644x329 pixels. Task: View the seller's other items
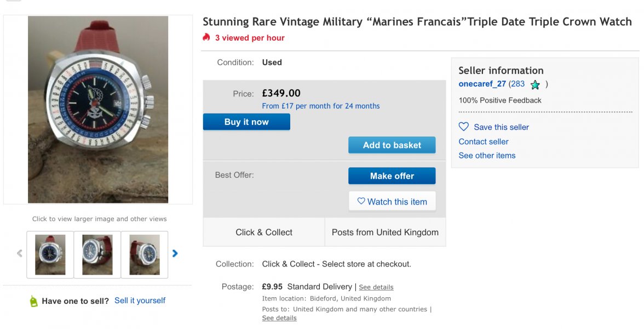(x=487, y=156)
